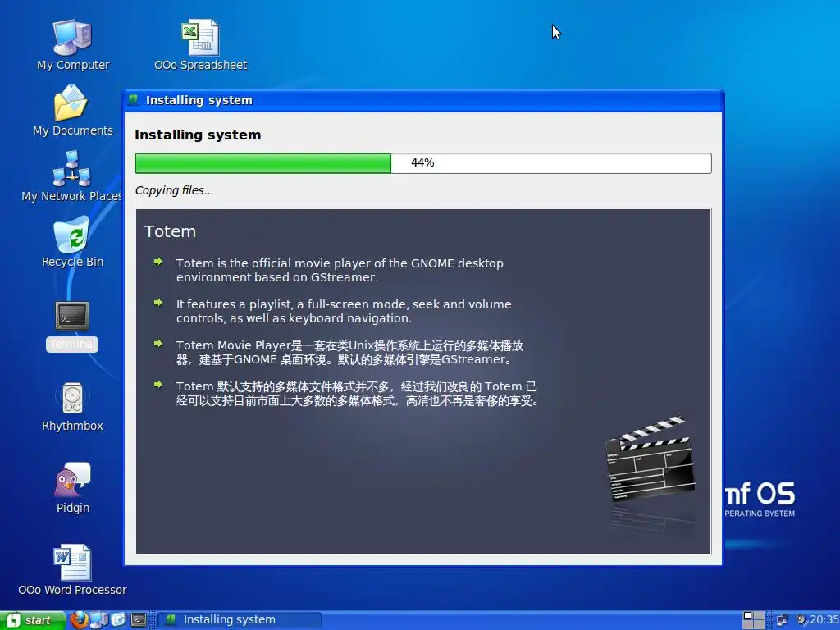The height and width of the screenshot is (630, 840).
Task: Click the Installing system taskbar button
Action: click(240, 620)
